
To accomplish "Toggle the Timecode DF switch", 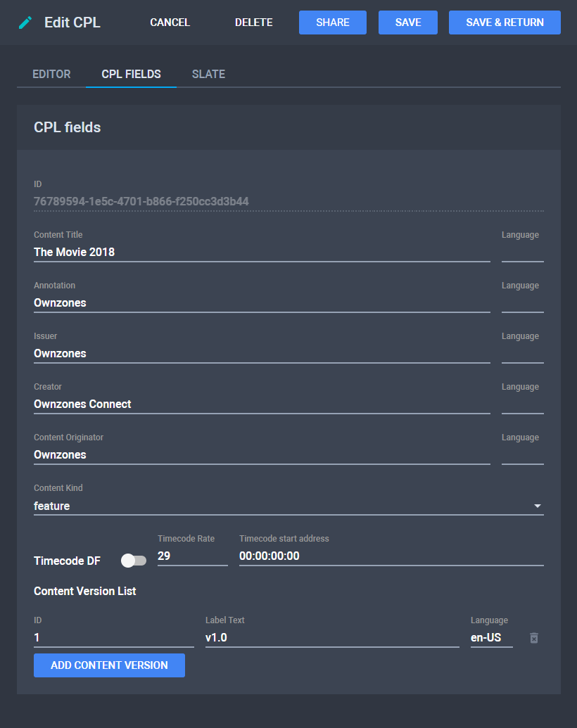I will pyautogui.click(x=133, y=561).
